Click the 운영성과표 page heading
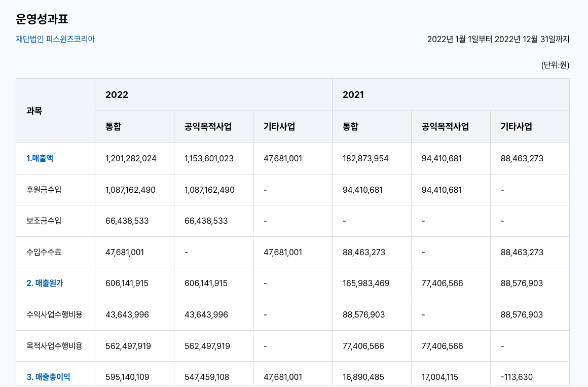Viewport: 588px width, 387px height. click(42, 19)
